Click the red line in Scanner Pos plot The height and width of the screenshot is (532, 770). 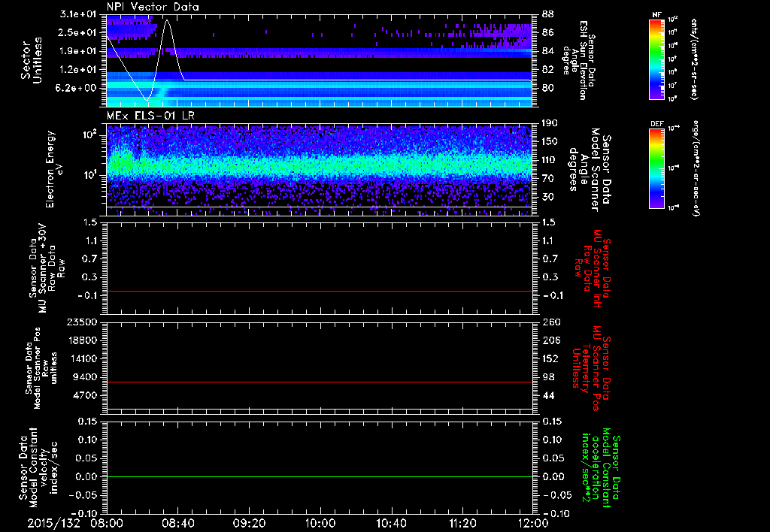(x=320, y=382)
